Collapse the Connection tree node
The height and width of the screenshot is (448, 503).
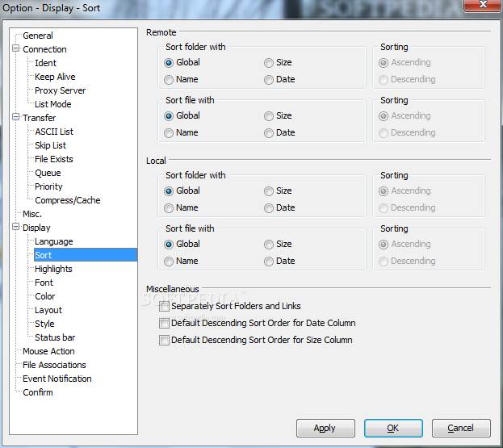point(15,48)
